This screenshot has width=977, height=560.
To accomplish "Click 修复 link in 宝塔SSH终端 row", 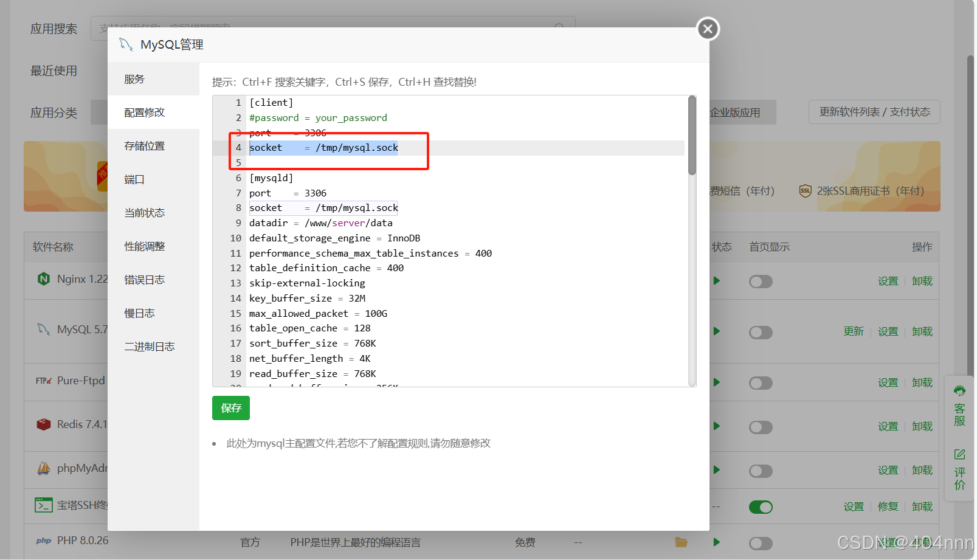I will pos(888,506).
